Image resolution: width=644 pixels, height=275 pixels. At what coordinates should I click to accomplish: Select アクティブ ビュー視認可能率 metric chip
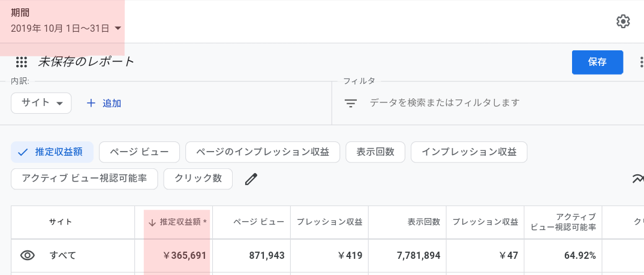(x=84, y=179)
